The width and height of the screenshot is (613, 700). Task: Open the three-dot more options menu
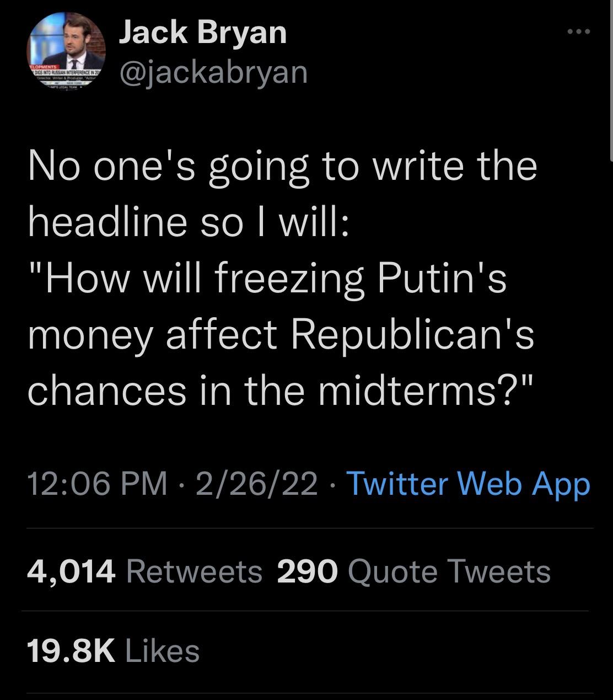(x=579, y=32)
